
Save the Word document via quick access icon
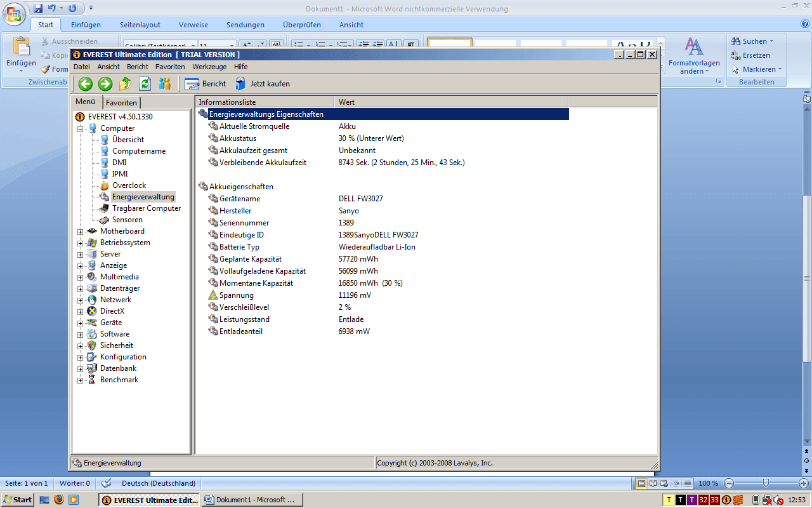click(x=38, y=8)
